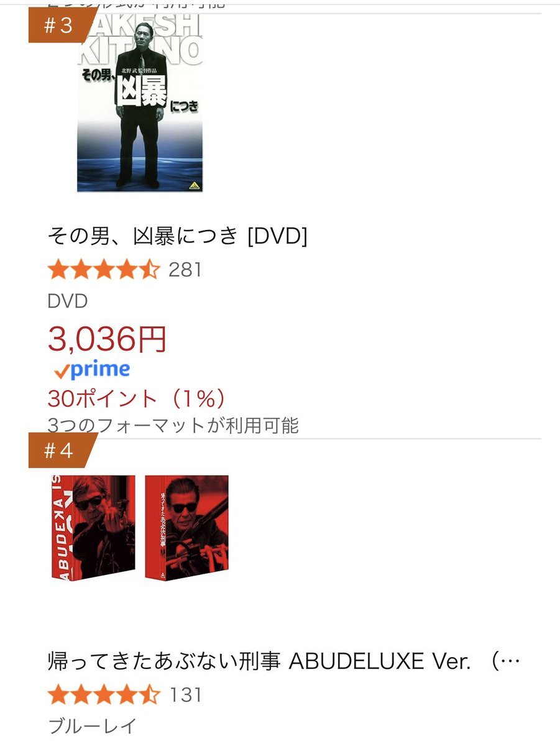Tap the half star on #3 rating
The image size is (560, 746).
(x=150, y=270)
